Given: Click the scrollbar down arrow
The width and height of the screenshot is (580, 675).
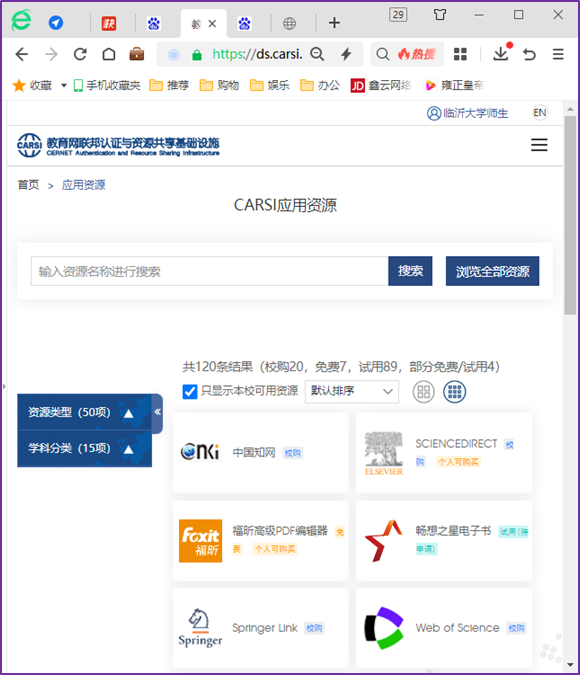Looking at the screenshot, I should pyautogui.click(x=570, y=665).
